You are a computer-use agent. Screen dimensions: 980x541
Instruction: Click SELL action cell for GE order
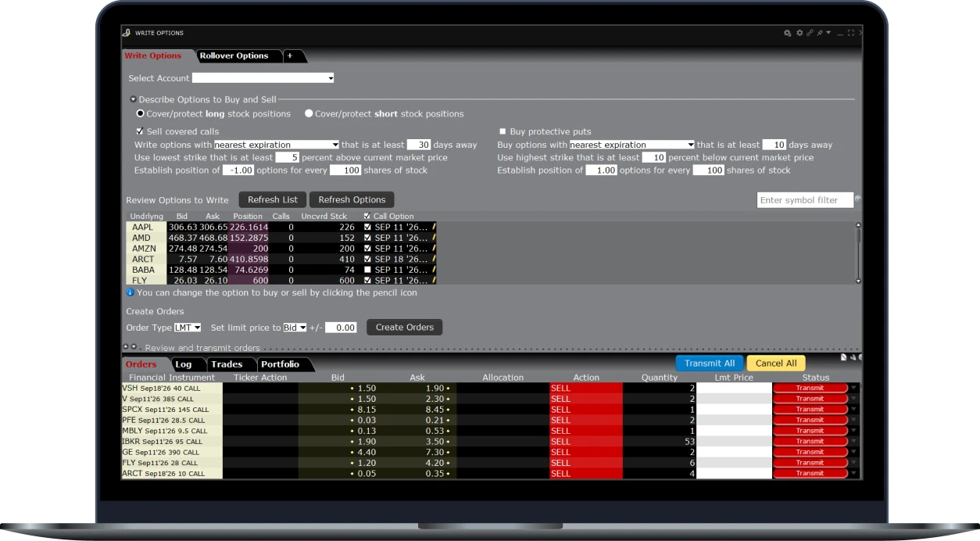coord(586,452)
